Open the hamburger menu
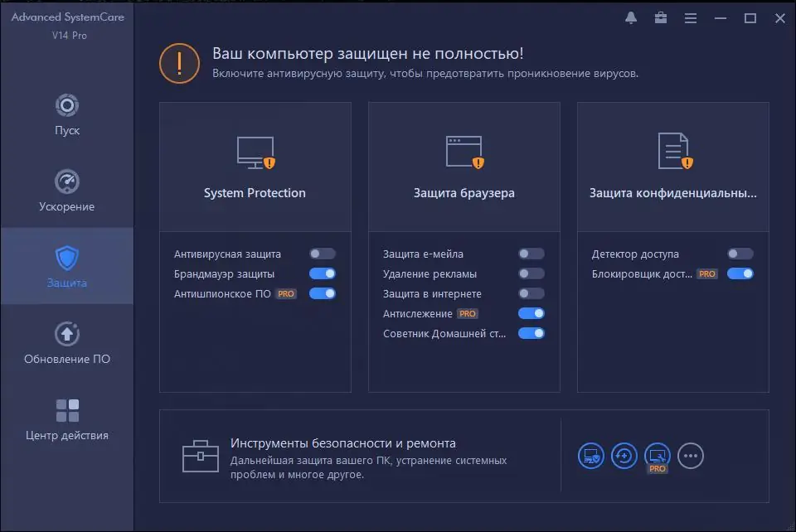 pyautogui.click(x=691, y=17)
